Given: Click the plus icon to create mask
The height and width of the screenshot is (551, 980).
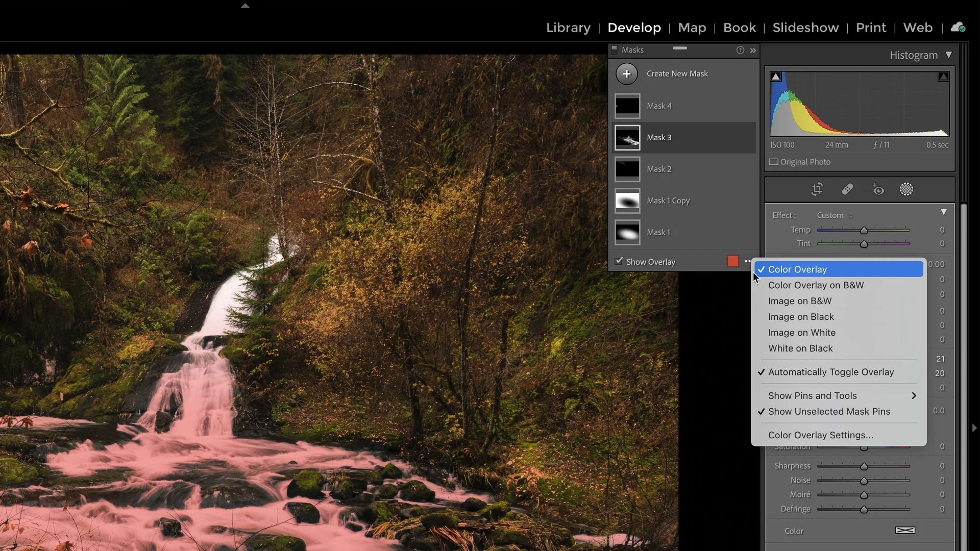Looking at the screenshot, I should 627,74.
